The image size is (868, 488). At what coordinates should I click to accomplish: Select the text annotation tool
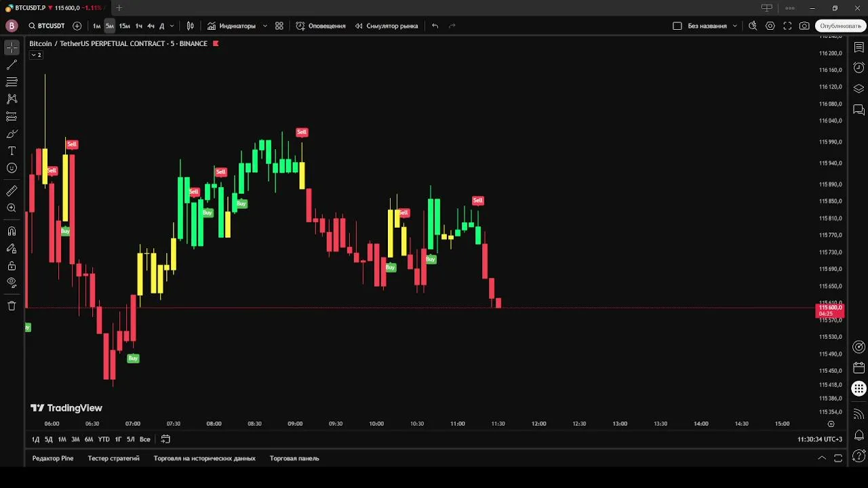click(12, 150)
